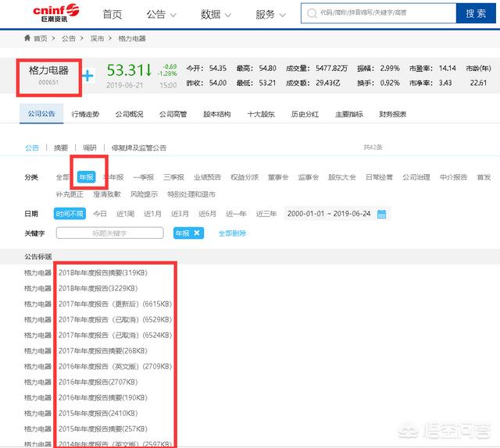Select 近6月 date option
Image resolution: width=500 pixels, height=448 pixels.
207,214
